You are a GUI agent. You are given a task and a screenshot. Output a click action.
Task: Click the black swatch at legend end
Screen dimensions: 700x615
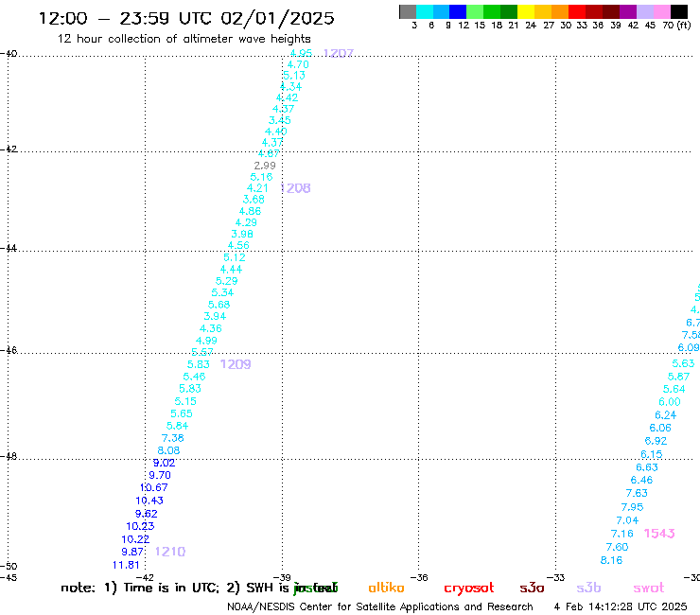[679, 11]
